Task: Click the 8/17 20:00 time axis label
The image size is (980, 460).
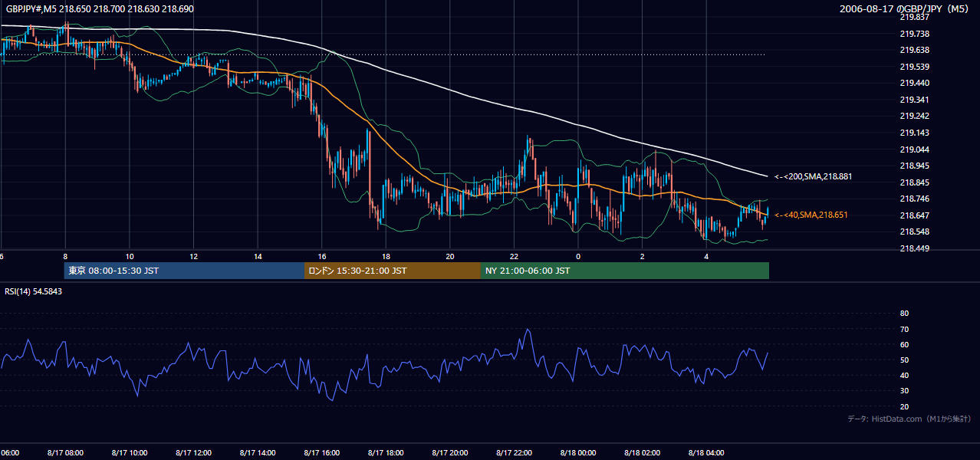Action: tap(450, 452)
